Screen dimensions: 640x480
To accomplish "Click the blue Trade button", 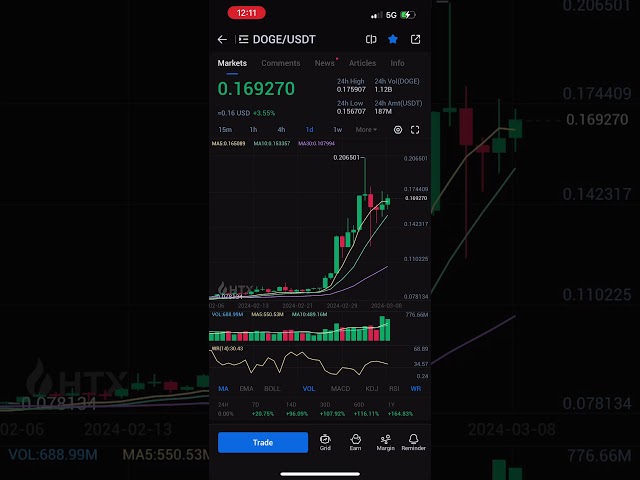I will tap(263, 442).
